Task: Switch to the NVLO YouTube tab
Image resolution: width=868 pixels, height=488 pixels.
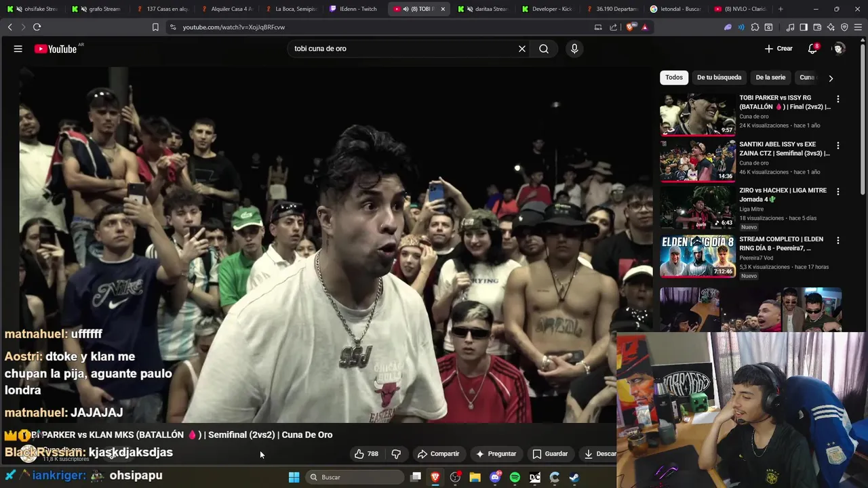Action: point(739,9)
